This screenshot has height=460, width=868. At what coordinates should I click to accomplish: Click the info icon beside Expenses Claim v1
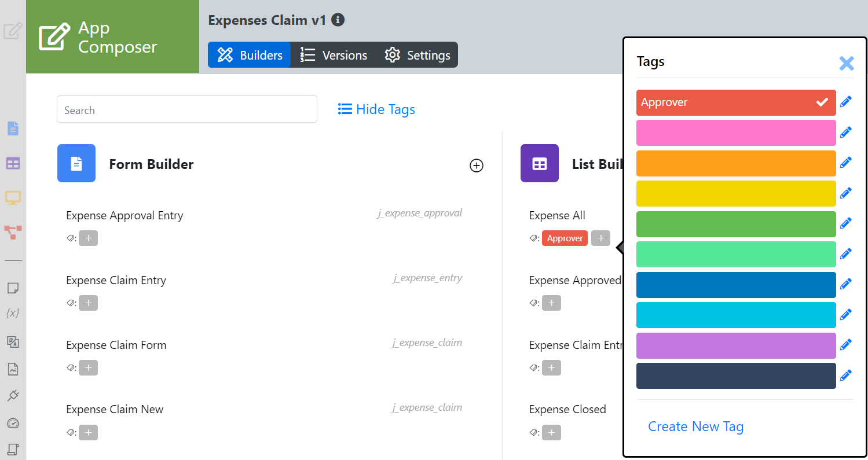(338, 20)
